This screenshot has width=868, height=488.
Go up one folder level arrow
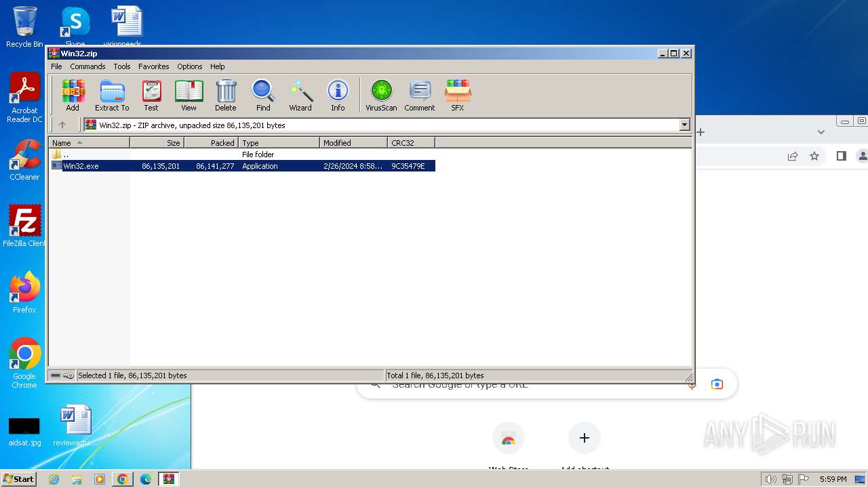coord(62,125)
